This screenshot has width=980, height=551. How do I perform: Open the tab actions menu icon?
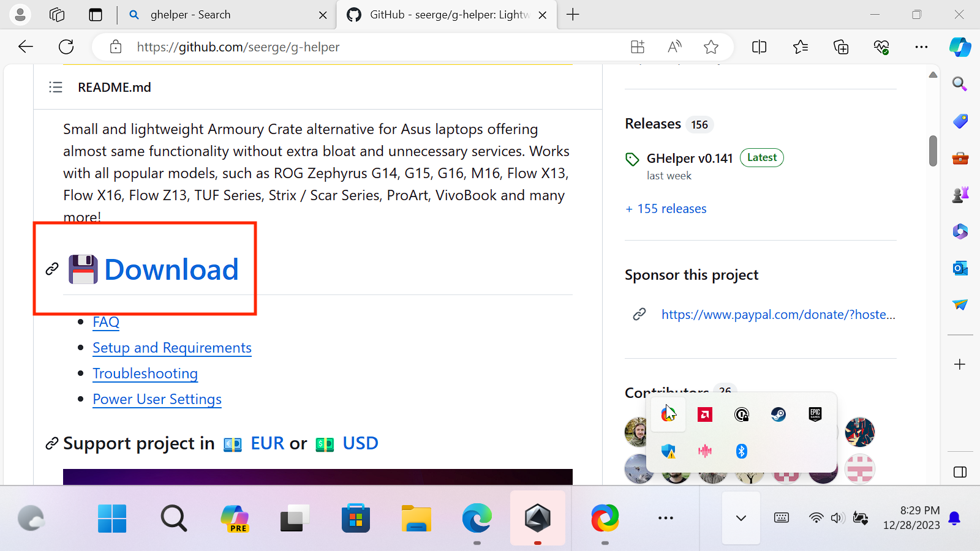click(x=96, y=15)
